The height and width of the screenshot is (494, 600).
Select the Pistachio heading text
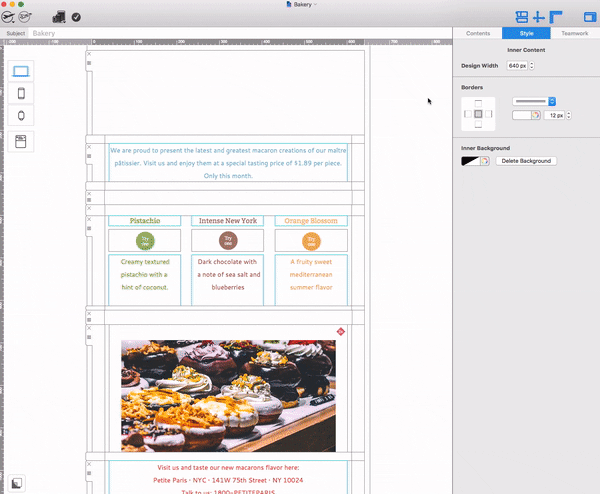tap(145, 221)
